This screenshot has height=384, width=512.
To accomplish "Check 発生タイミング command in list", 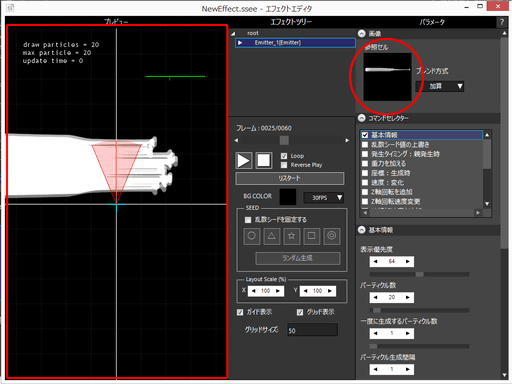I will 365,154.
